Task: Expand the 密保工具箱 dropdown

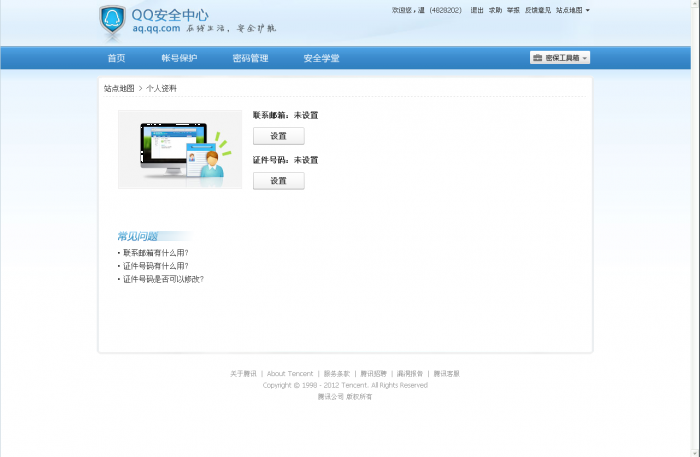Action: coord(560,58)
